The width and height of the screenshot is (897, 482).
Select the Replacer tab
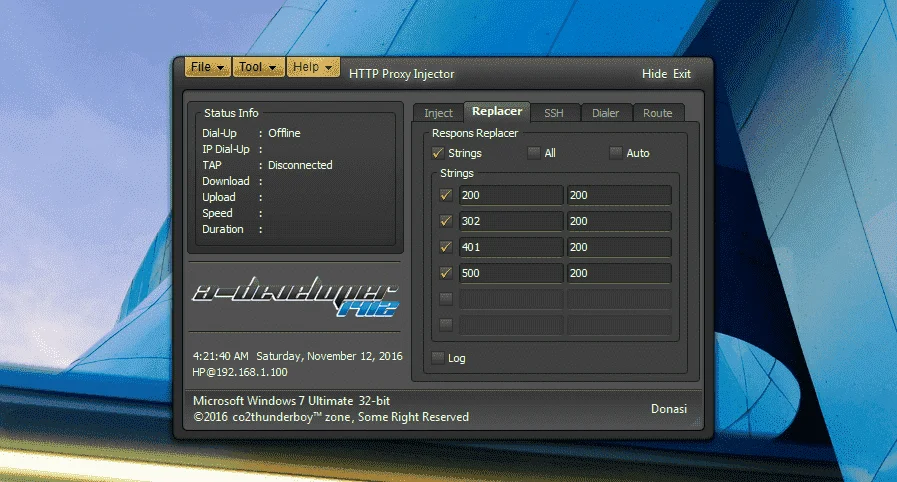coord(497,111)
